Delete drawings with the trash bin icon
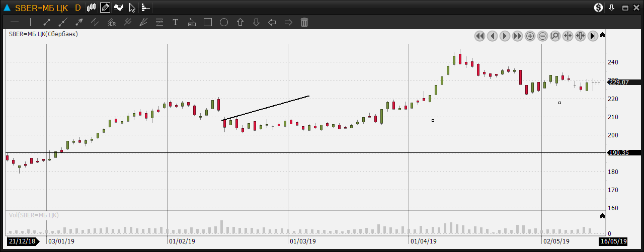Image resolution: width=644 pixels, height=252 pixels. coord(304,22)
